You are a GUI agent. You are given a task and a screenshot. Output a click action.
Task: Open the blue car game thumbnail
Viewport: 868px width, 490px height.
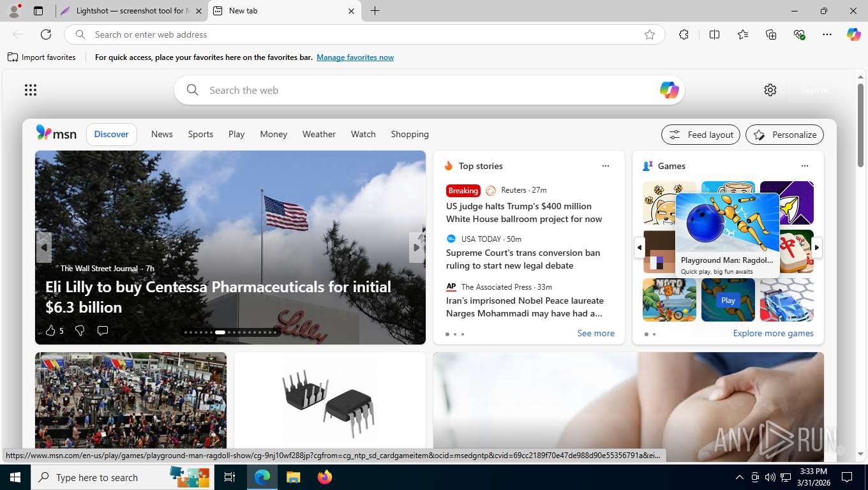[787, 300]
